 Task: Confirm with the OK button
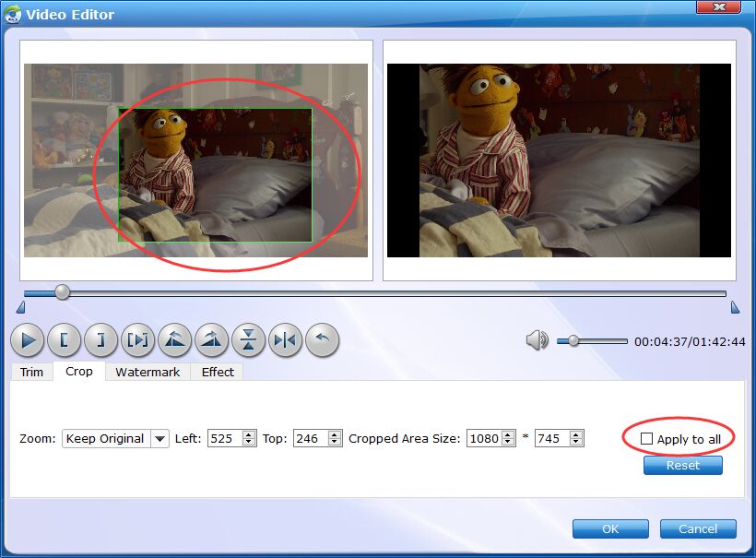click(x=610, y=529)
